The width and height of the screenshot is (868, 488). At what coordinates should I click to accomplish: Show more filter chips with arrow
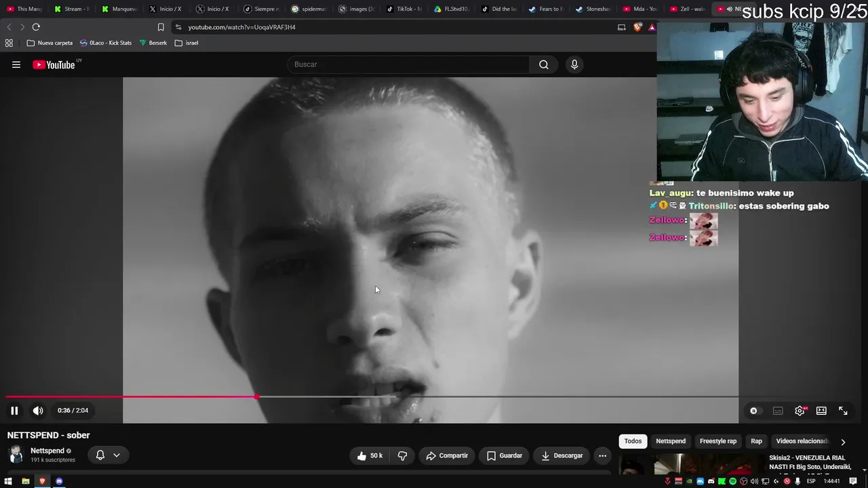(843, 442)
